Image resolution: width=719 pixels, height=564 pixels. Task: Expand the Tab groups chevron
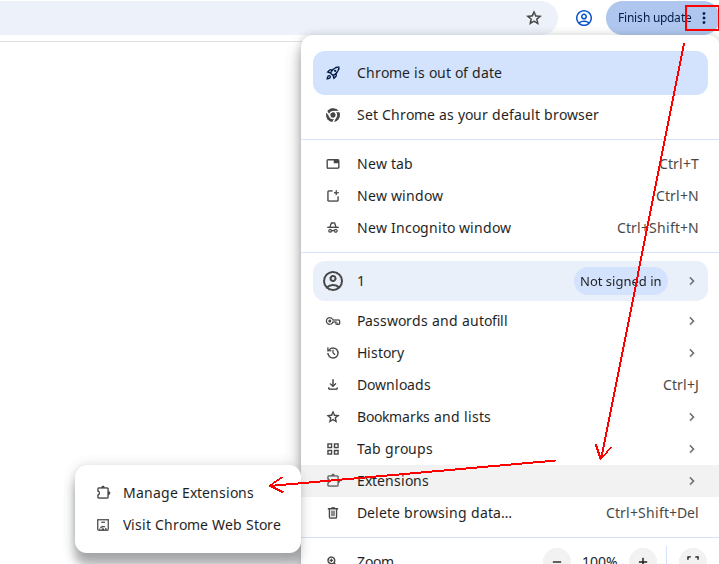pyautogui.click(x=692, y=449)
